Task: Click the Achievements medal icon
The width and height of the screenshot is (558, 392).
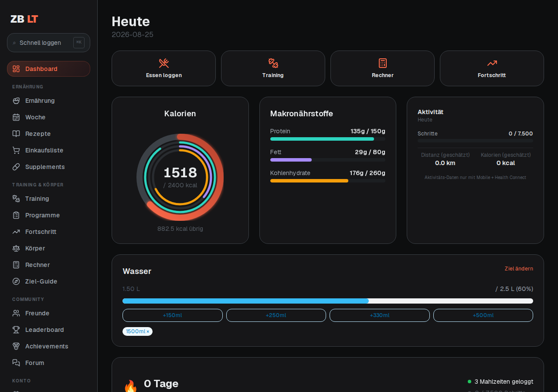Action: point(16,346)
